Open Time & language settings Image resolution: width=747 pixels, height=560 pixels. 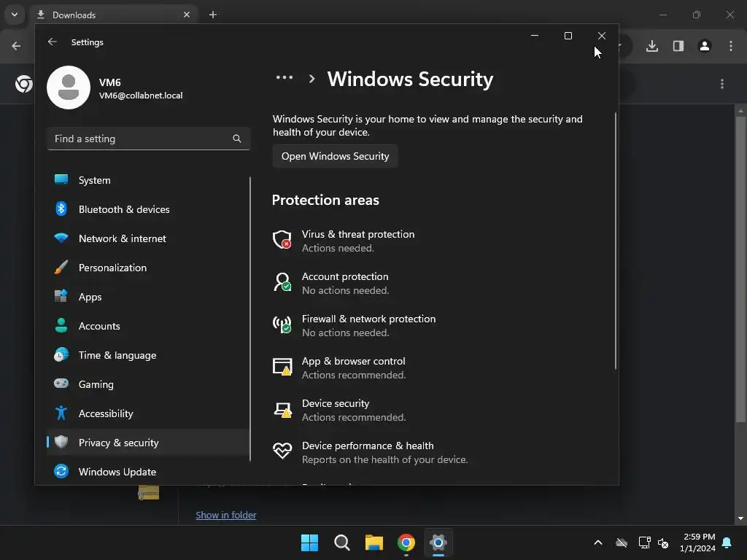coord(148,355)
